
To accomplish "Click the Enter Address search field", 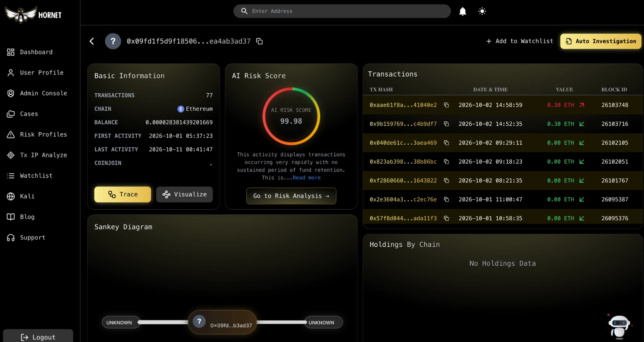I will tap(342, 11).
